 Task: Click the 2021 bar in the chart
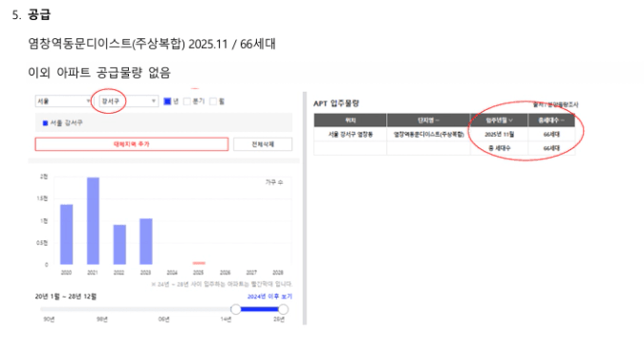[x=93, y=221]
